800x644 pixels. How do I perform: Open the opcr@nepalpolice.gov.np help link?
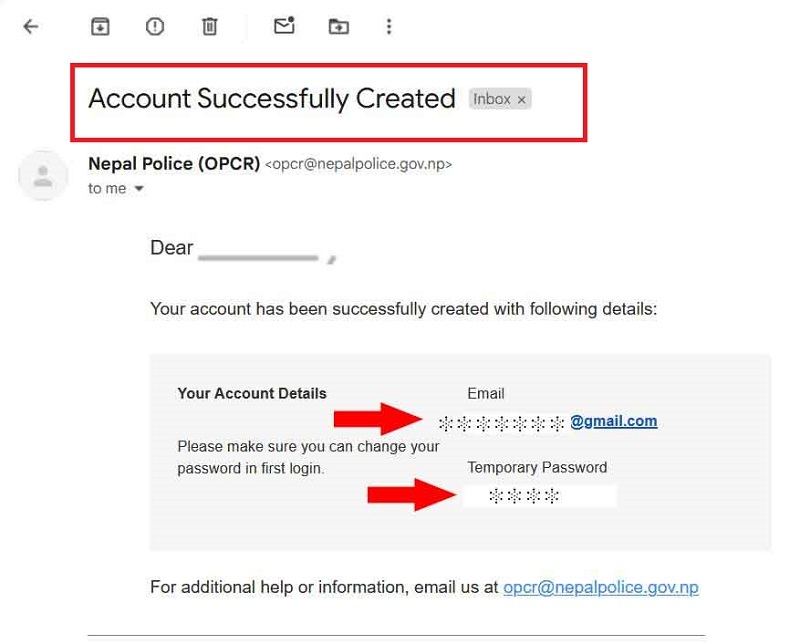click(600, 587)
